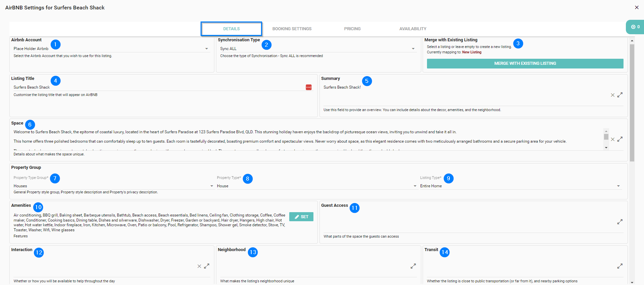Click the red icon in Listing Title field
This screenshot has height=285, width=644.
click(x=308, y=87)
